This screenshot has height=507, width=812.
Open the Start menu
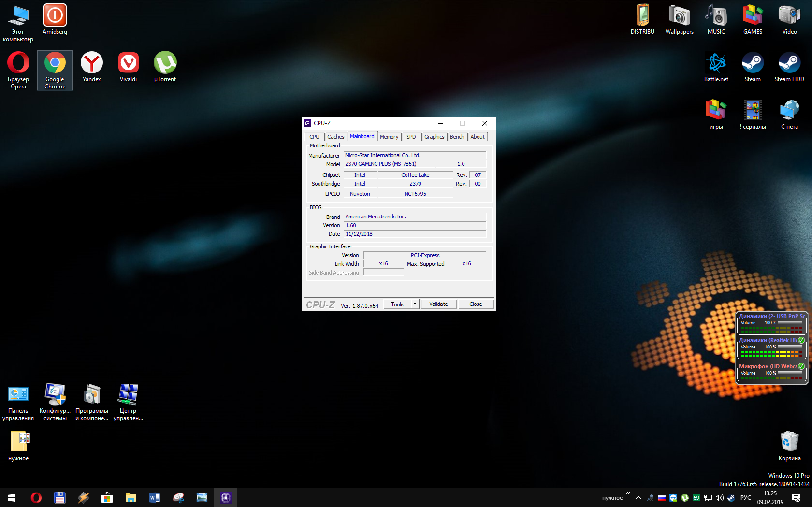12,497
